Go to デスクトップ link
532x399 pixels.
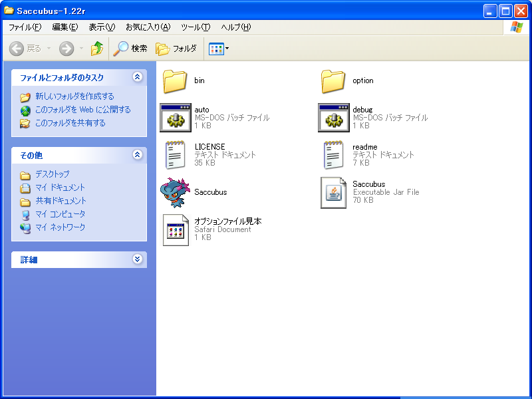pyautogui.click(x=53, y=174)
